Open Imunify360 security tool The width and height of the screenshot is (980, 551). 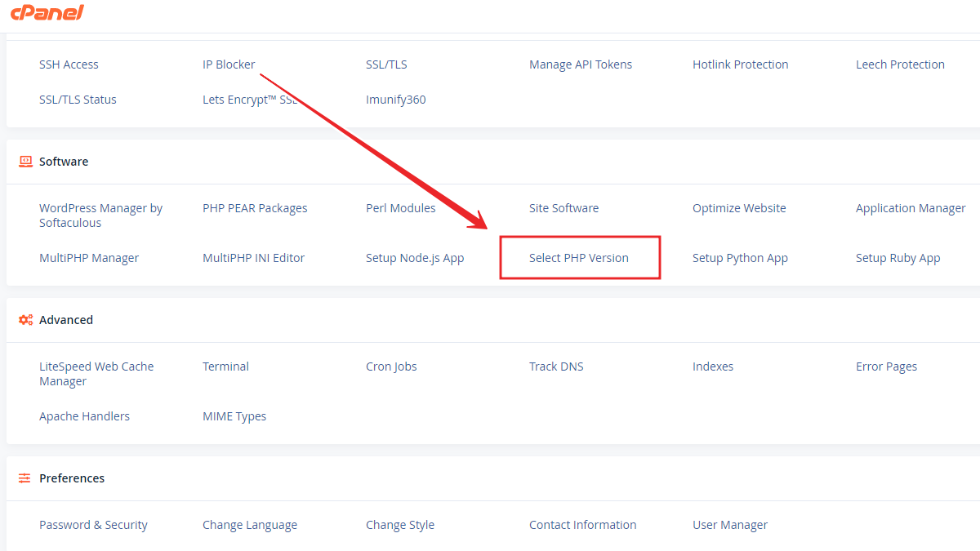click(x=395, y=99)
